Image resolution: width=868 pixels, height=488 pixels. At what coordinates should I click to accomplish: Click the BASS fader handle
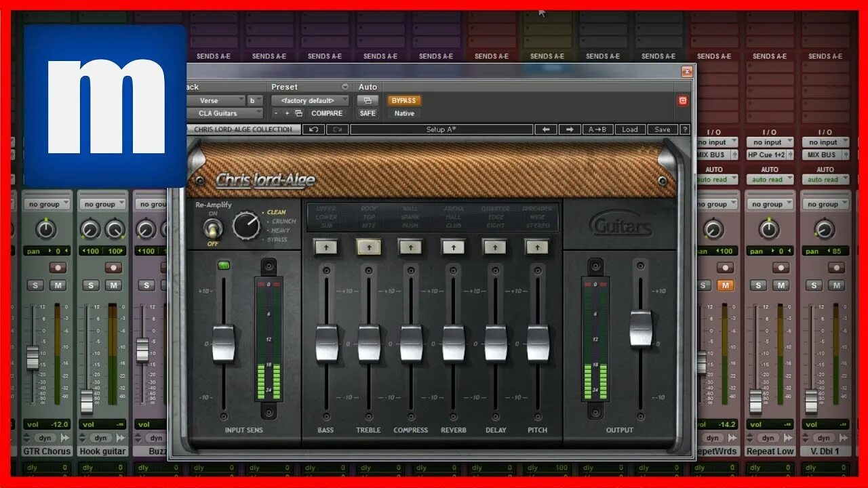pos(326,343)
